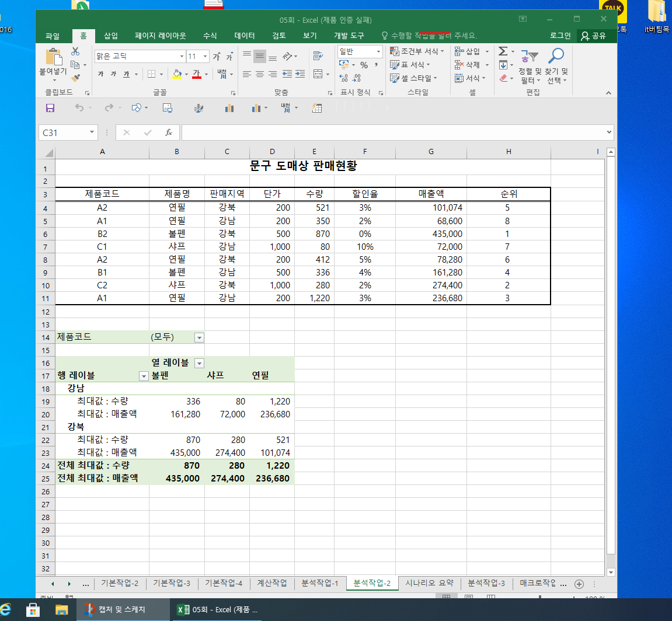The height and width of the screenshot is (621, 672).
Task: Click the Fill down icon
Action: [503, 65]
